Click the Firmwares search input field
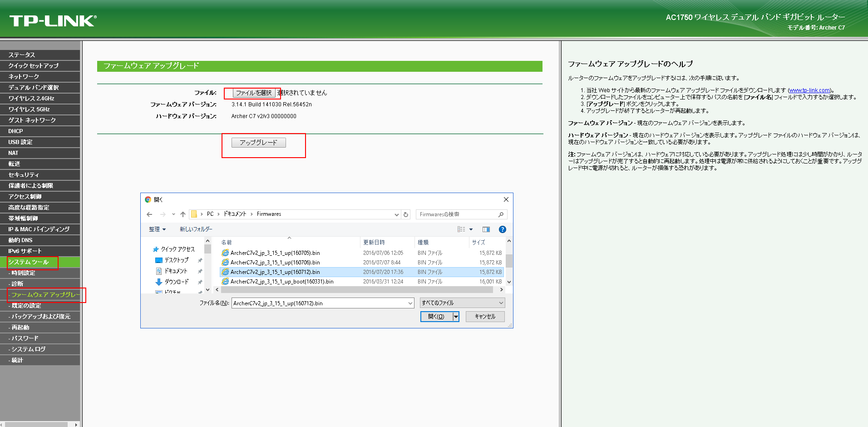 [456, 214]
